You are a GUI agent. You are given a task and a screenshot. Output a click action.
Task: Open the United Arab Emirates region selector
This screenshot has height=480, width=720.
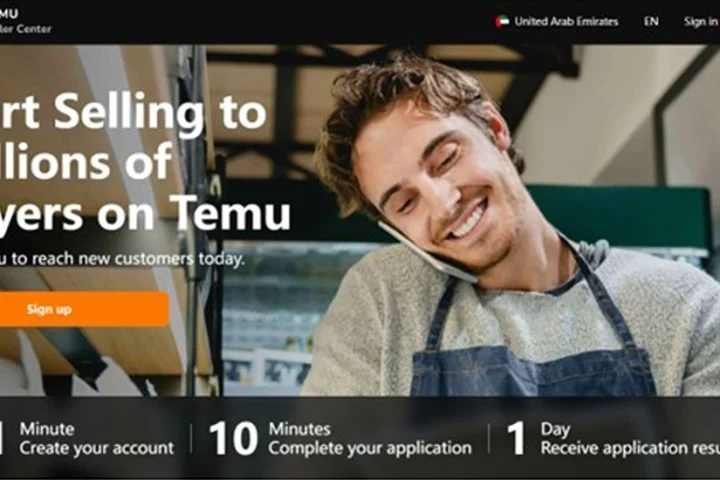(x=557, y=22)
